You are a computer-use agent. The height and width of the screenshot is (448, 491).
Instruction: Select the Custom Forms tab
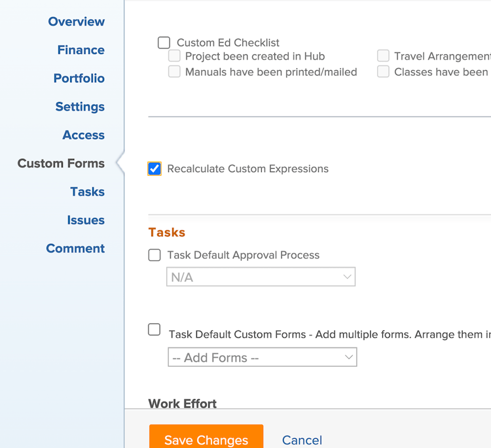(x=61, y=164)
